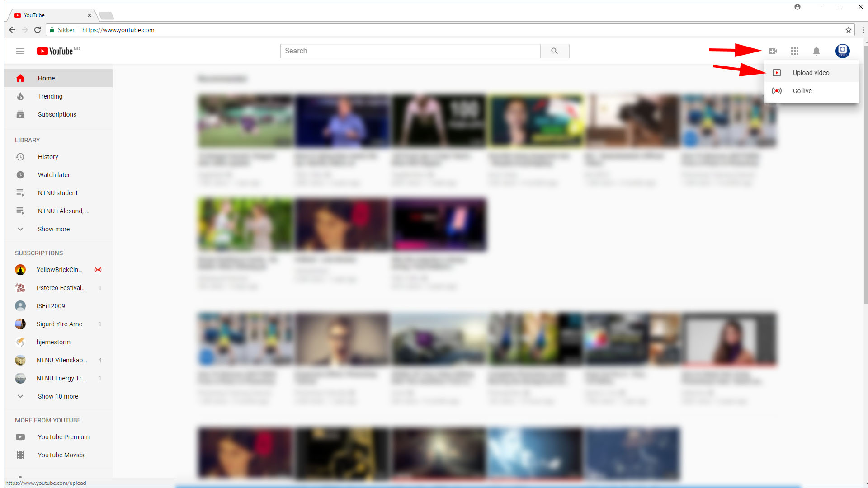Bookmark this page with the star icon
This screenshot has height=488, width=868.
(849, 30)
